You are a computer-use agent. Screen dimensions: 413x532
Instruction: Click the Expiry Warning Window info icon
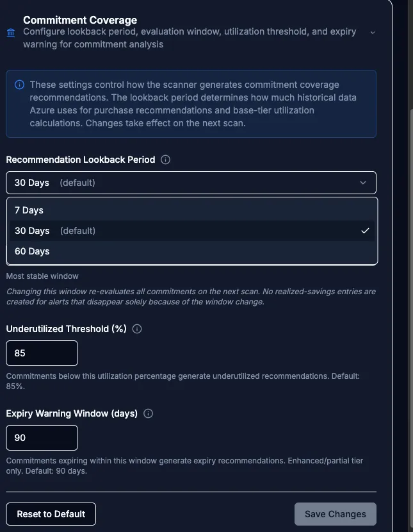click(x=148, y=413)
